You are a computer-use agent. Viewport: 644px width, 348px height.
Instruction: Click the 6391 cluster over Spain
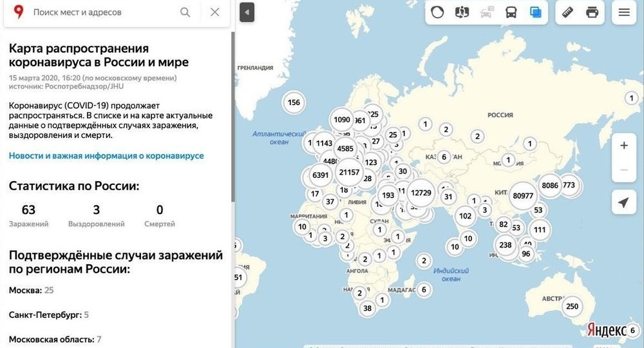point(320,175)
